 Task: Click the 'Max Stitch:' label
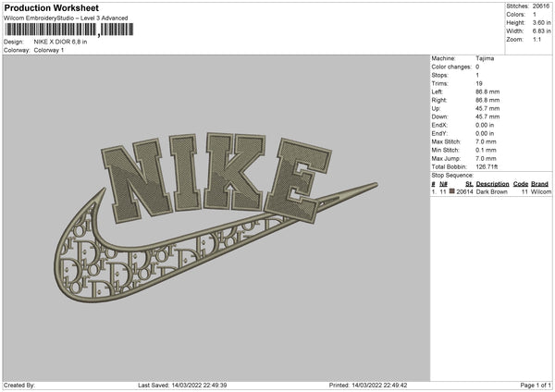(446, 141)
